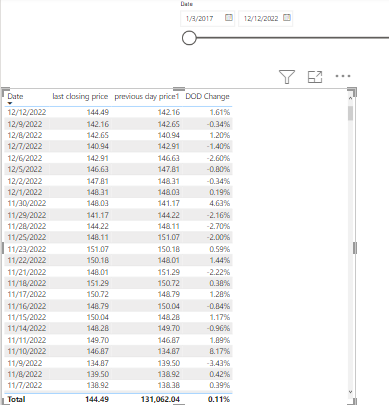This screenshot has width=389, height=405.
Task: Click the date slider's left handle
Action: point(189,38)
